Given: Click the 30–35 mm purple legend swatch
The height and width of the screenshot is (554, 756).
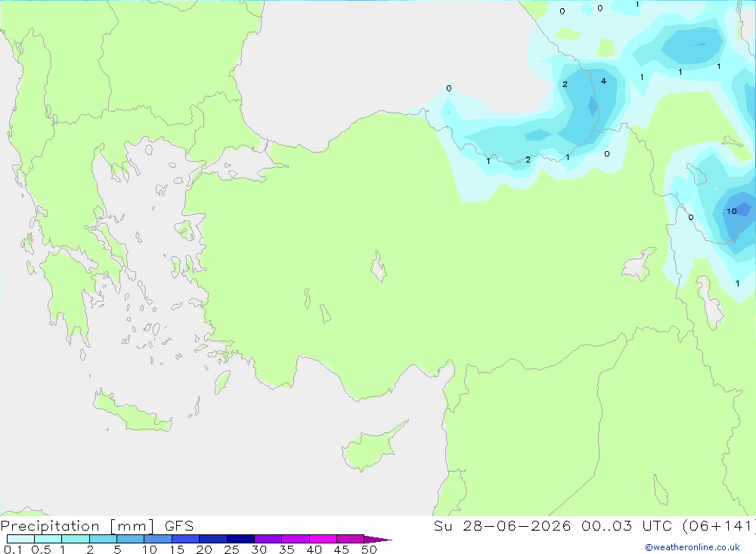Looking at the screenshot, I should point(268,539).
